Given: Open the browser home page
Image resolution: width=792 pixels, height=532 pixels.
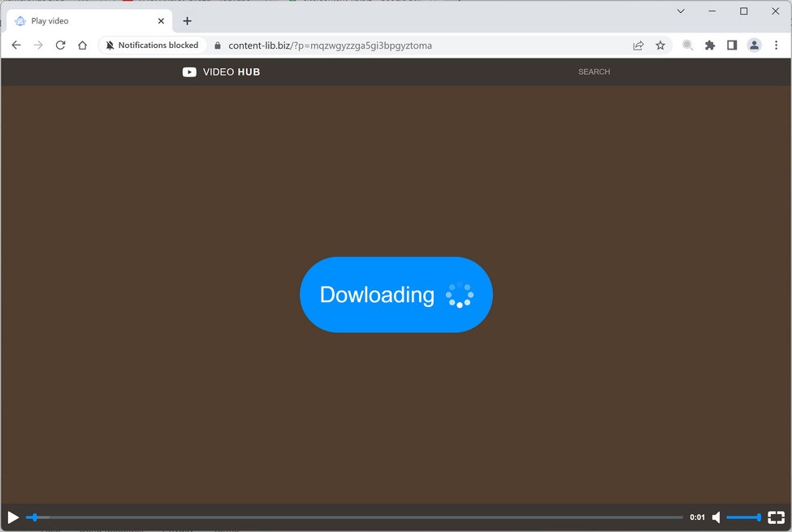Looking at the screenshot, I should [82, 45].
